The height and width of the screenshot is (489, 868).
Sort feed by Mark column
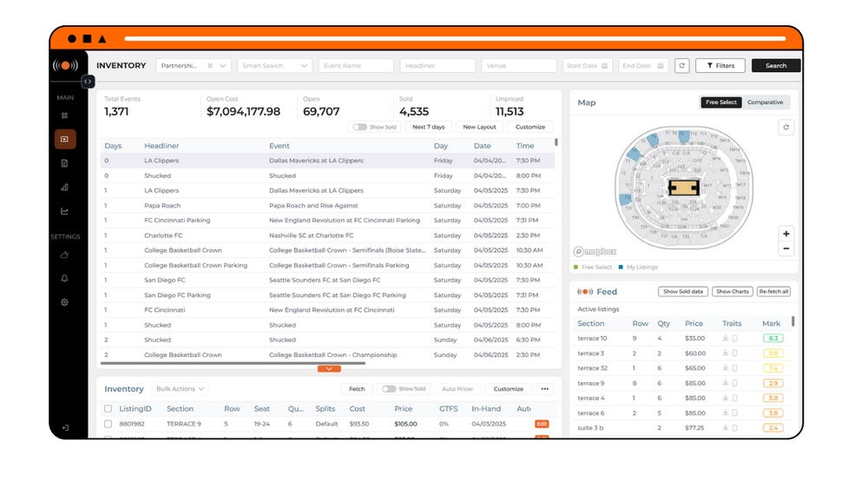coord(771,323)
